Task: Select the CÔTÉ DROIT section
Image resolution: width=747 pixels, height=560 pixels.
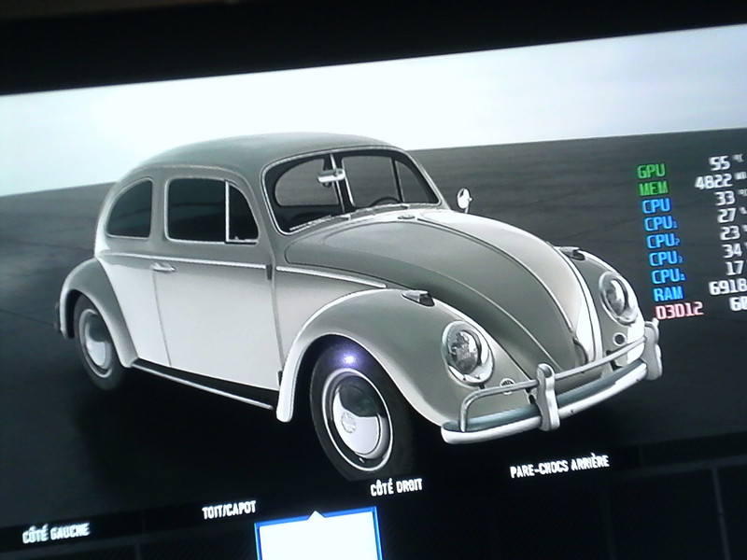Action: point(396,486)
